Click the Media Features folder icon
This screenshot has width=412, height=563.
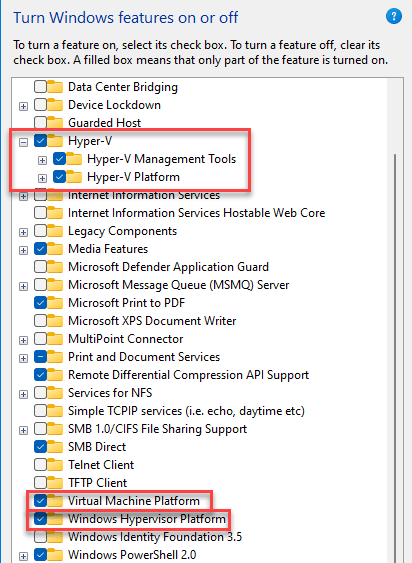coord(55,249)
